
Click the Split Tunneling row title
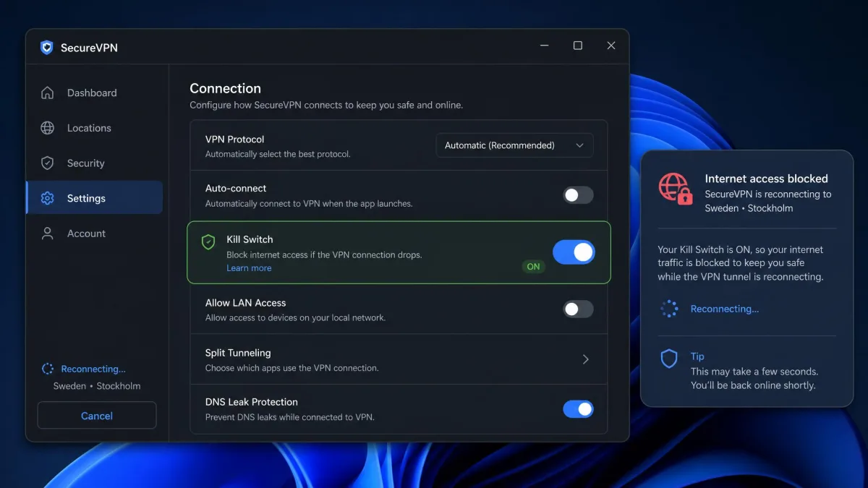[238, 353]
